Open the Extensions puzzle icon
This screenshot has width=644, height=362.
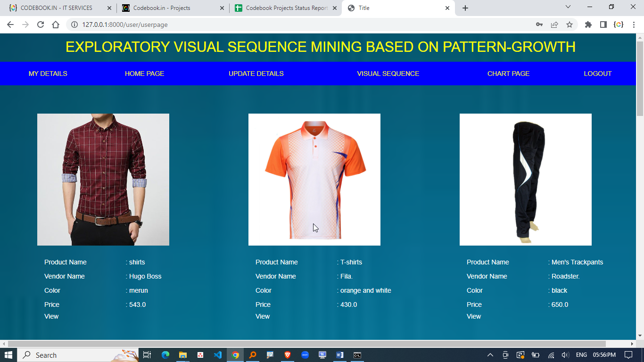588,25
